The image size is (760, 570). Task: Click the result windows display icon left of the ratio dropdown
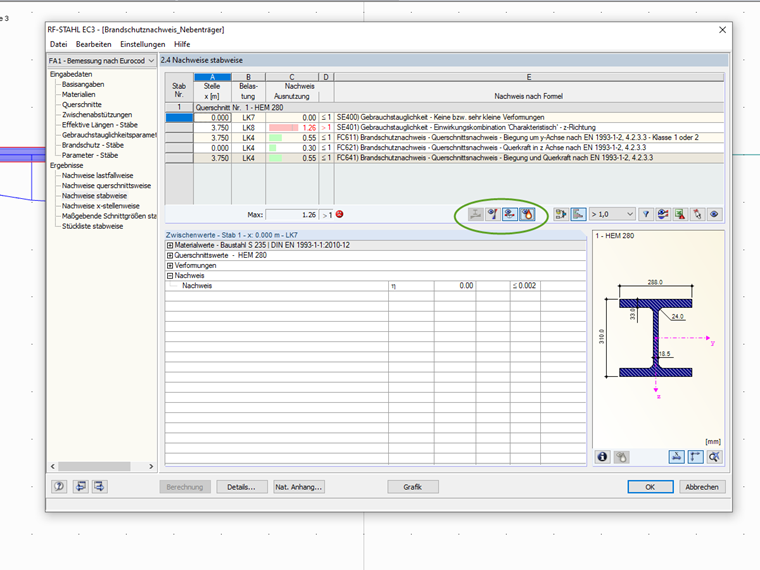[x=561, y=214]
